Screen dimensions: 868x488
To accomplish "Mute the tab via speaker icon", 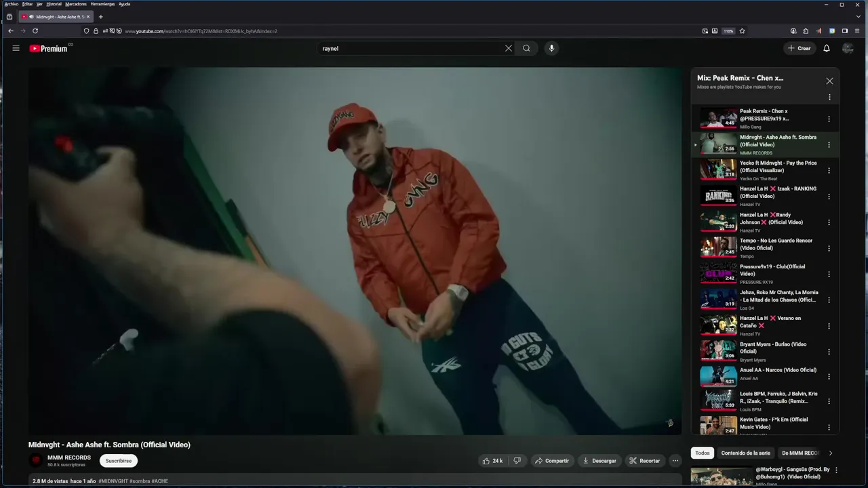I will [31, 16].
